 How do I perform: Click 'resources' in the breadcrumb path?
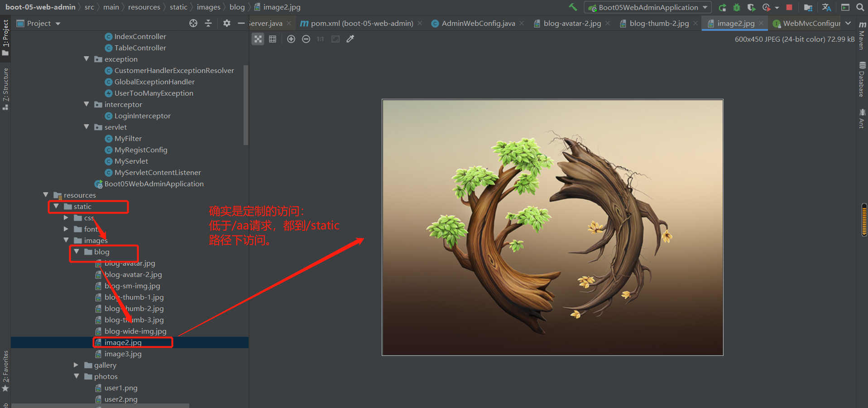click(144, 7)
